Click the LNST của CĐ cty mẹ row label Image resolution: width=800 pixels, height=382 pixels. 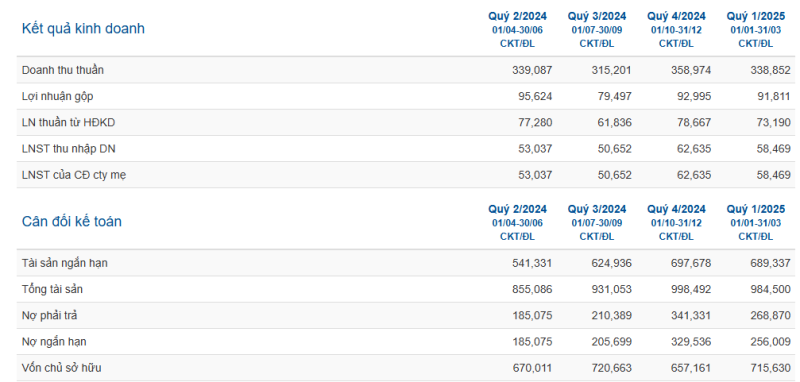point(74,175)
